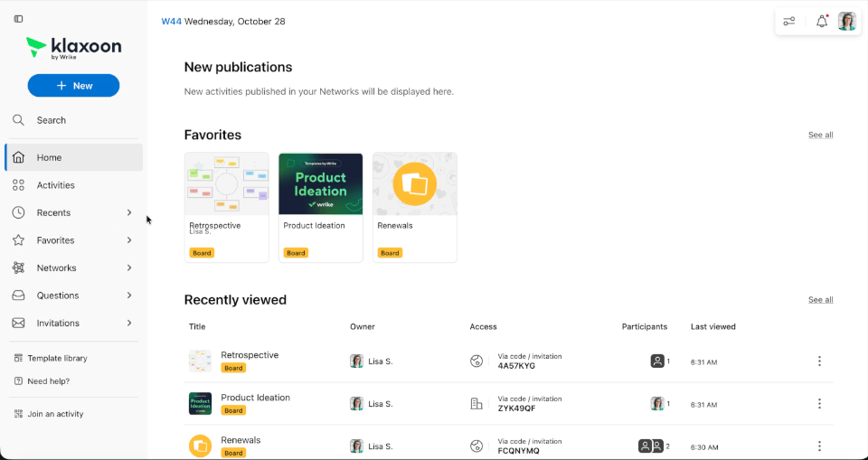Click the Renewals row orange icon
868x460 pixels.
click(200, 446)
